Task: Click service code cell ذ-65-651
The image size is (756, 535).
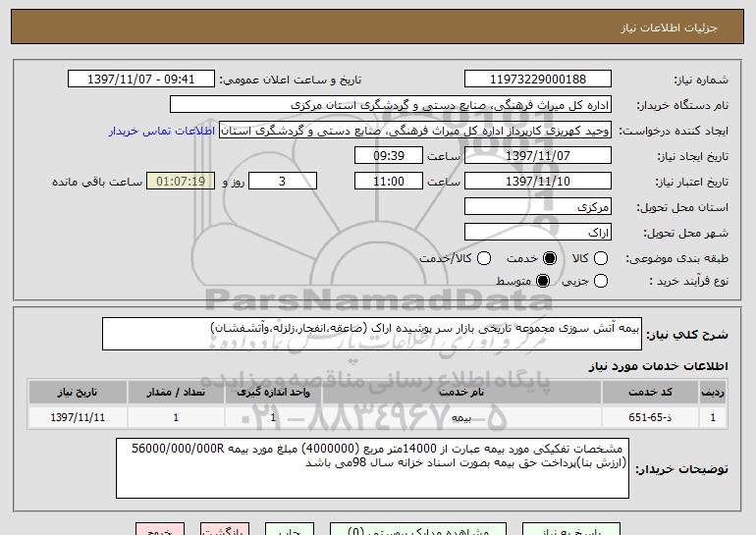Action: [x=650, y=417]
